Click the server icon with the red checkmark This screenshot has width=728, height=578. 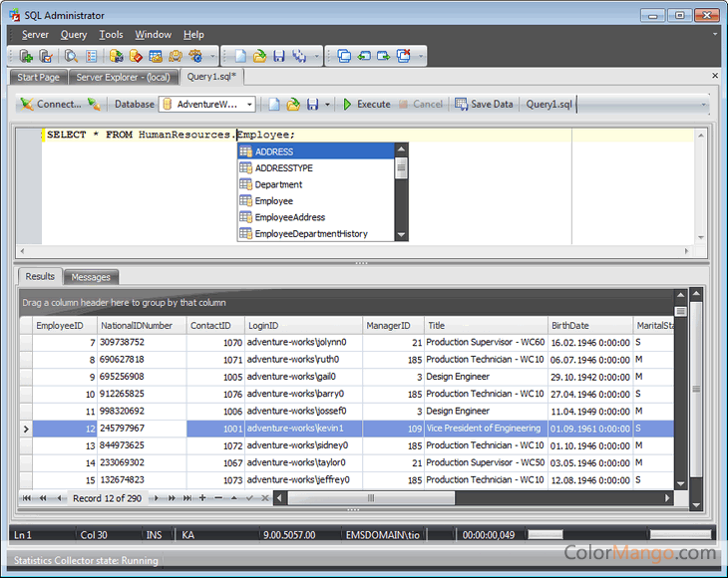click(46, 56)
